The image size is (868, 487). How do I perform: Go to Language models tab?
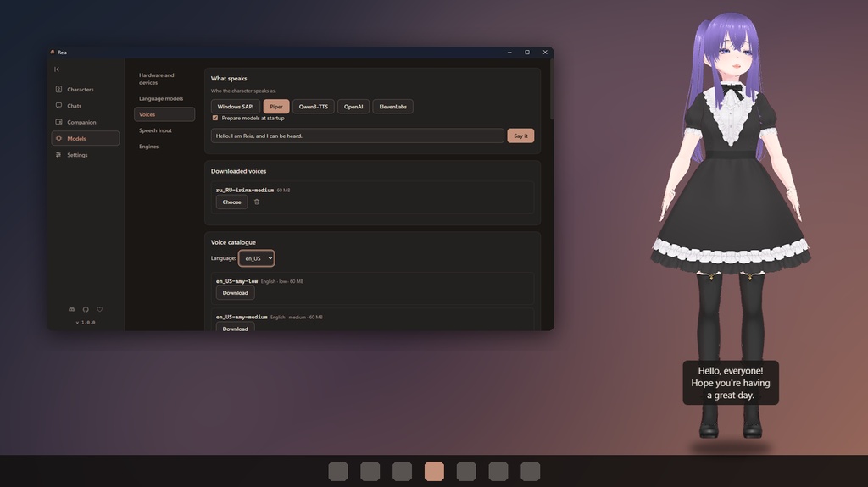tap(164, 98)
